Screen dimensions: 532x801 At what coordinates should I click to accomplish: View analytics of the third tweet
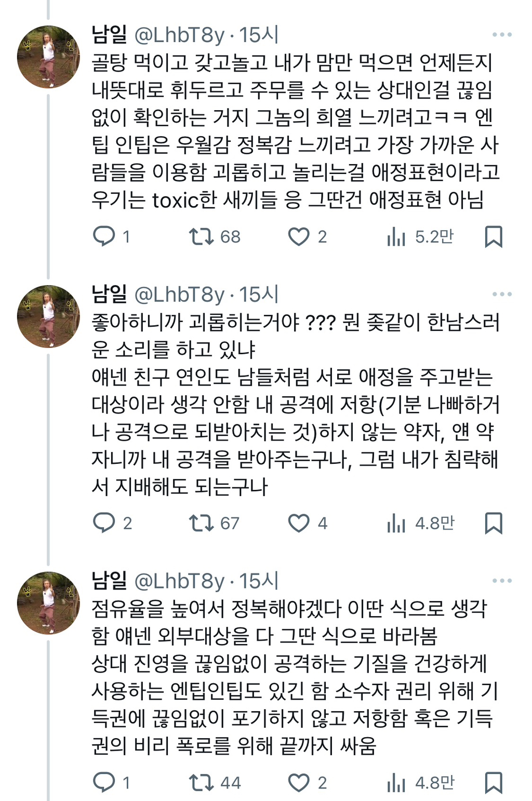[x=396, y=783]
